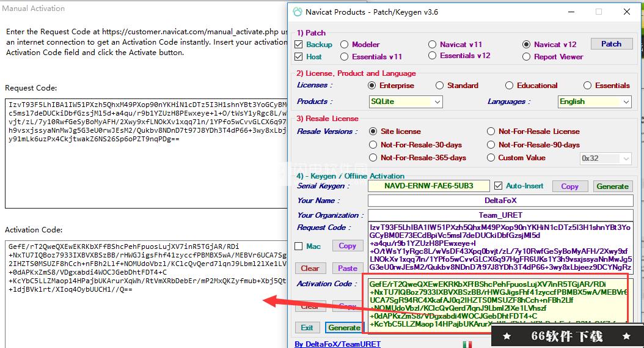Choose Enterprise license radio button
Screen dimensions: 644x348
click(x=371, y=86)
